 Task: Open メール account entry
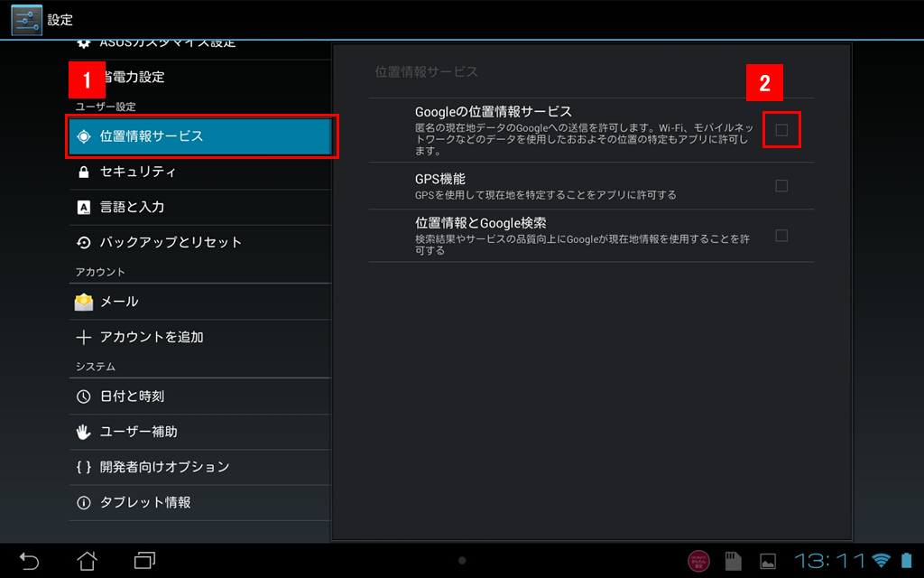(x=200, y=302)
